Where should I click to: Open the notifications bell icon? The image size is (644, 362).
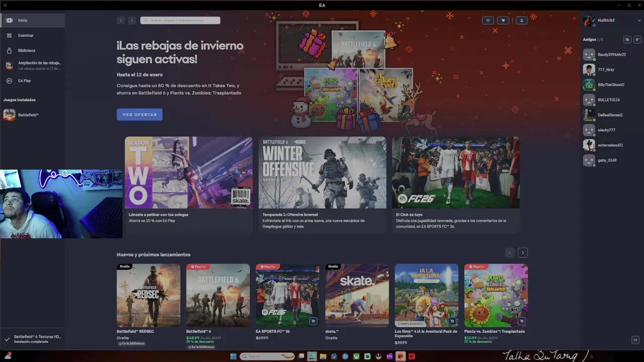click(x=521, y=20)
